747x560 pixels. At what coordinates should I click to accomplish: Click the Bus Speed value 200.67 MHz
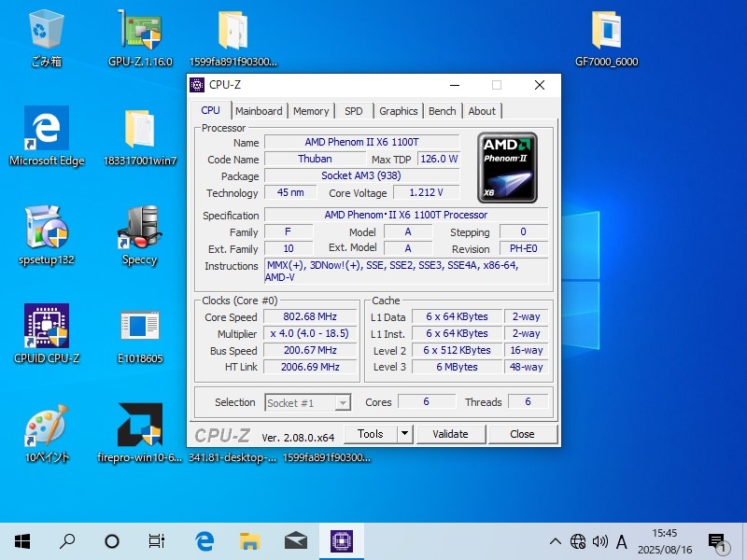click(310, 350)
